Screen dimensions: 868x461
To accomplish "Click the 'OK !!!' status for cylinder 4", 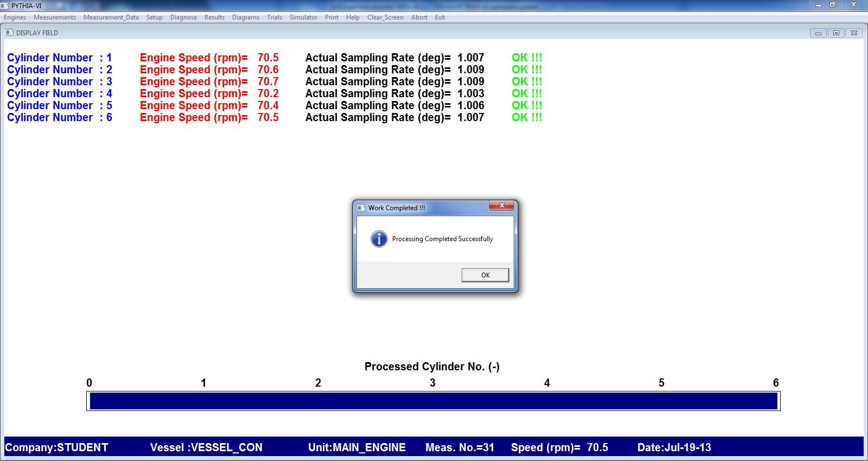I will (x=527, y=93).
